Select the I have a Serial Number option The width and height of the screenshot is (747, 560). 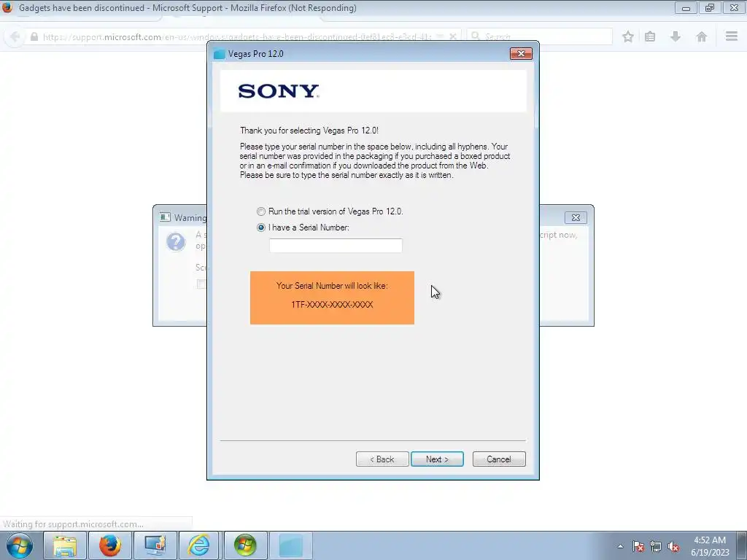[261, 227]
